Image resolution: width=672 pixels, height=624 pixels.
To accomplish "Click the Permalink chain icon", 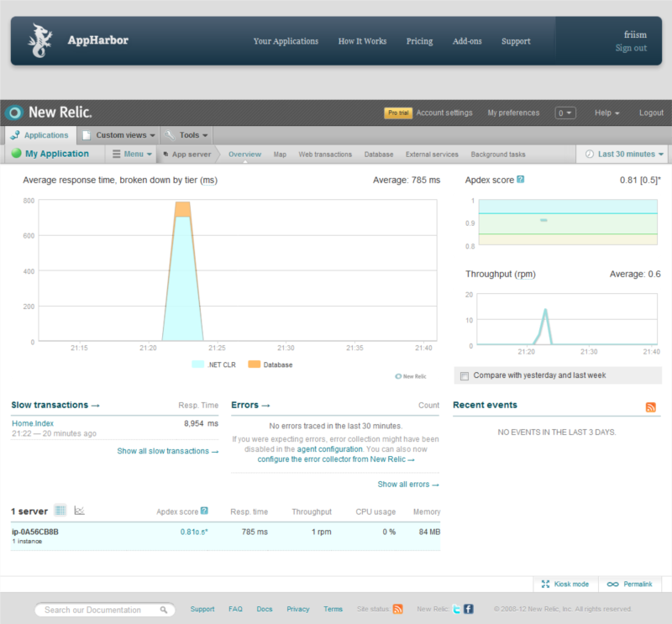I will (613, 585).
